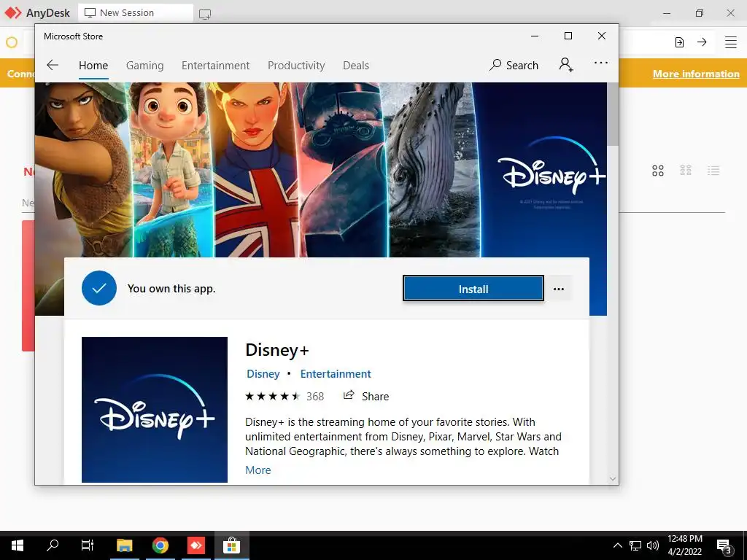Click the Store vertical scrollbar thumb
Image resolution: width=747 pixels, height=560 pixels.
point(613,114)
